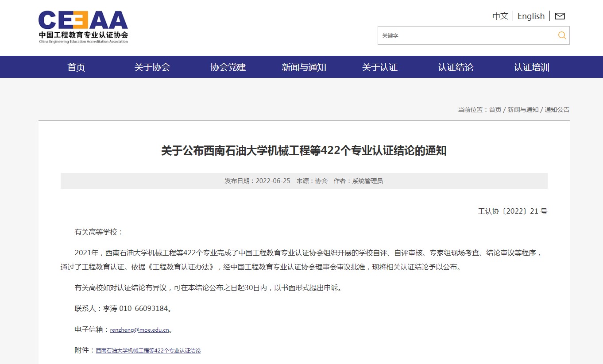Switch language to English
Image resolution: width=603 pixels, height=364 pixels.
click(x=531, y=16)
